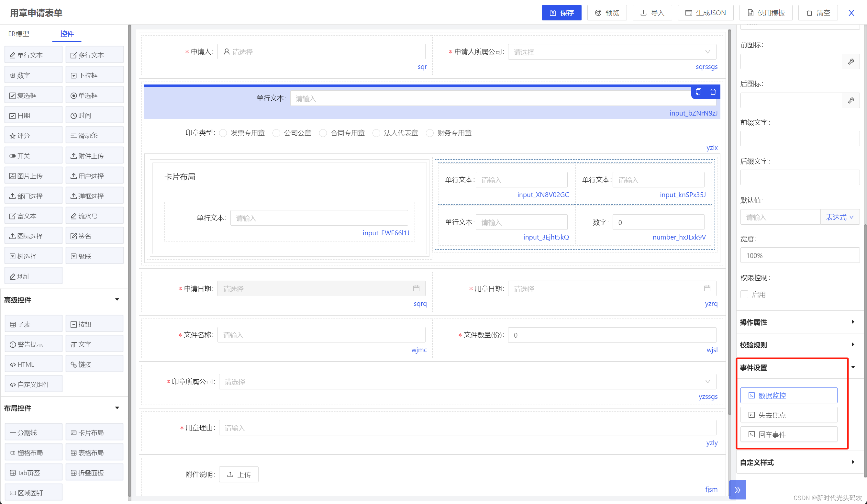Click the double-arrow collapse panel icon
This screenshot has height=504, width=867.
[737, 489]
